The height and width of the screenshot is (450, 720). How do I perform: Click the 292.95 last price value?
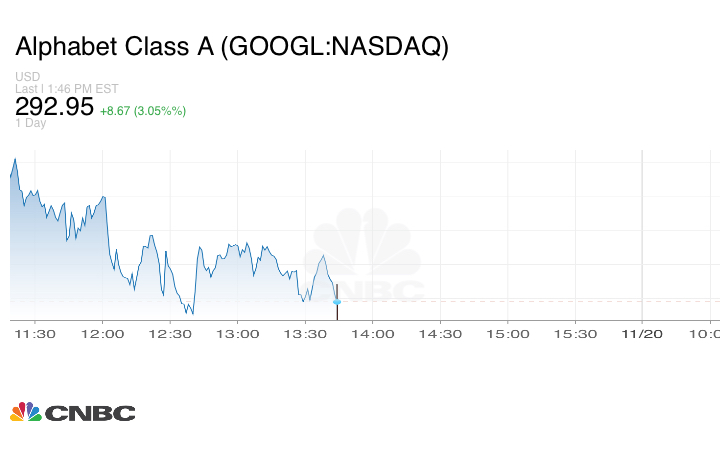[x=54, y=106]
